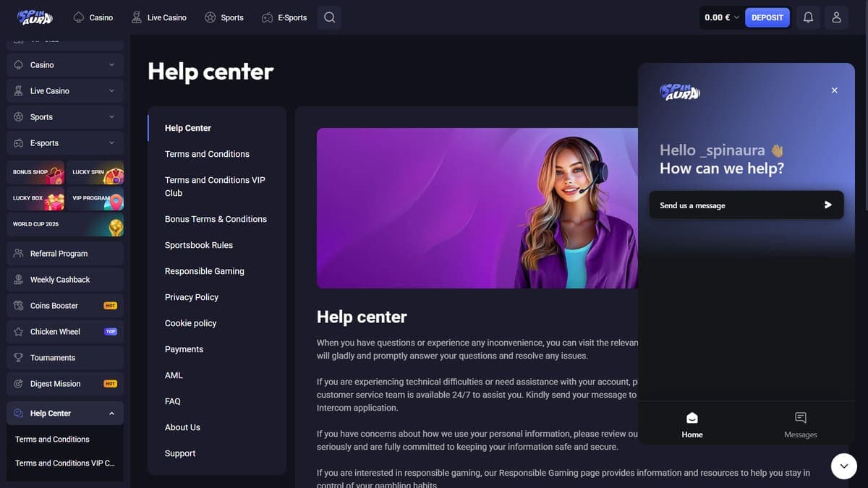Click the Tournaments trophy icon
The image size is (868, 488).
pos(19,358)
